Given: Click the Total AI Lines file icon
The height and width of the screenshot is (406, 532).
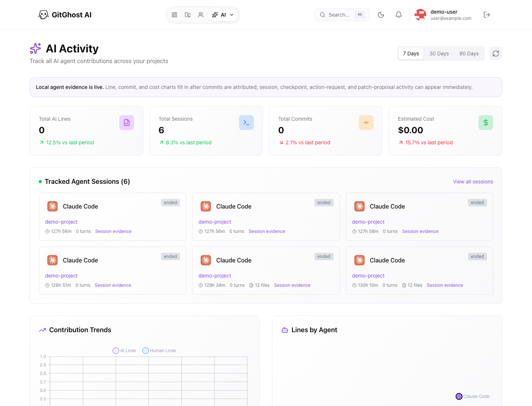Looking at the screenshot, I should tap(127, 123).
